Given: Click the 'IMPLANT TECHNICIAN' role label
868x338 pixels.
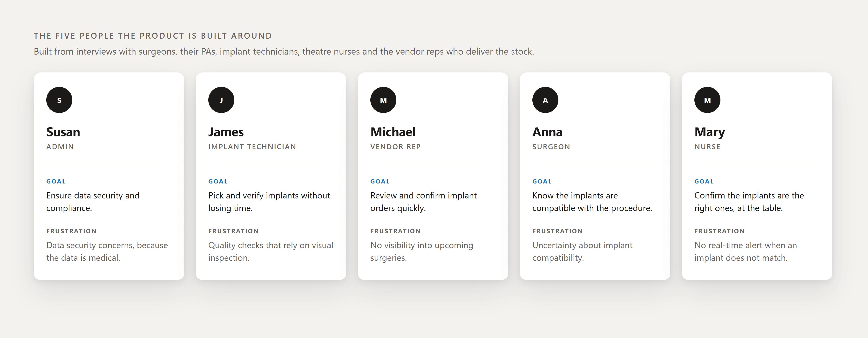Looking at the screenshot, I should [x=252, y=147].
